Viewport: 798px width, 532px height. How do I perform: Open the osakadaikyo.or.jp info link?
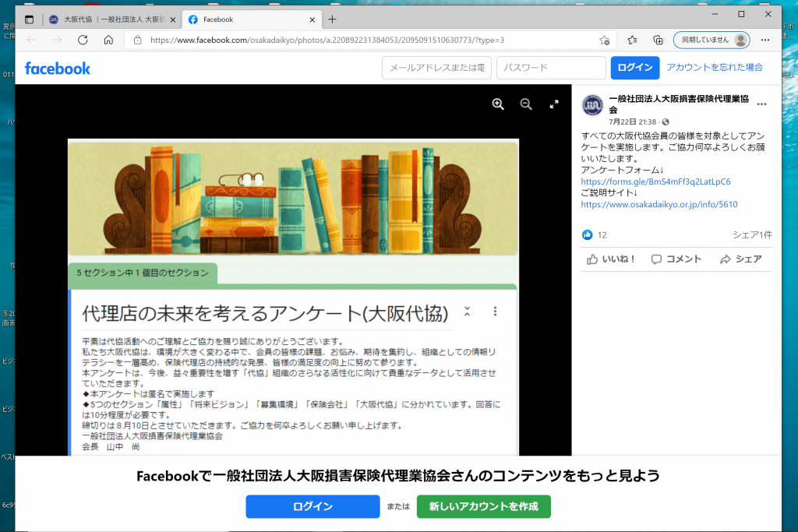(x=659, y=204)
